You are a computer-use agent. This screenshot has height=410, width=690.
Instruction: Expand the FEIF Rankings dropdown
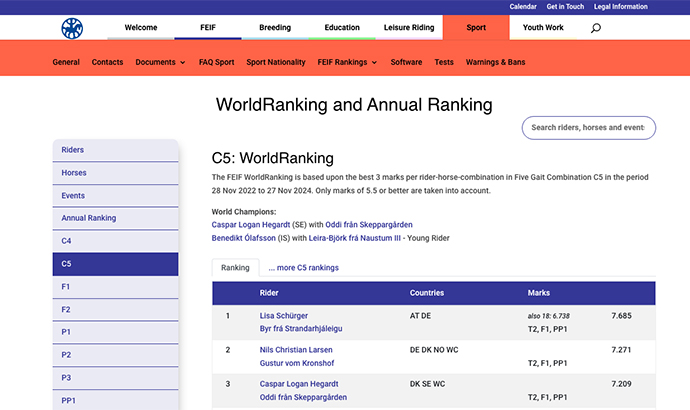347,62
